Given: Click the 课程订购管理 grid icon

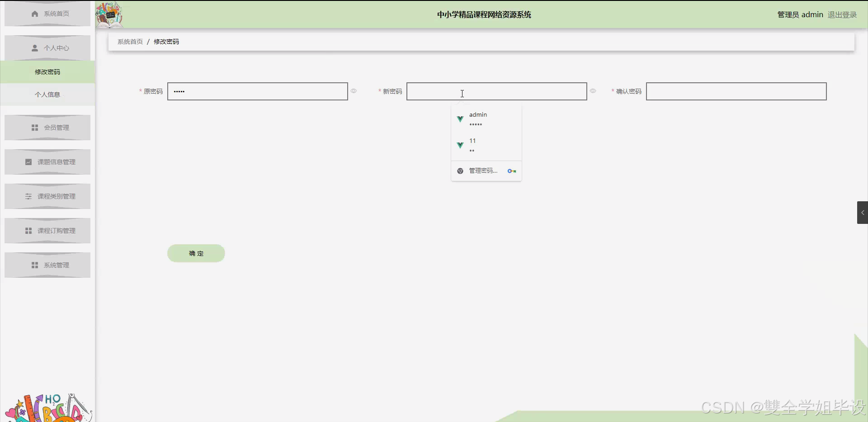Looking at the screenshot, I should tap(28, 230).
